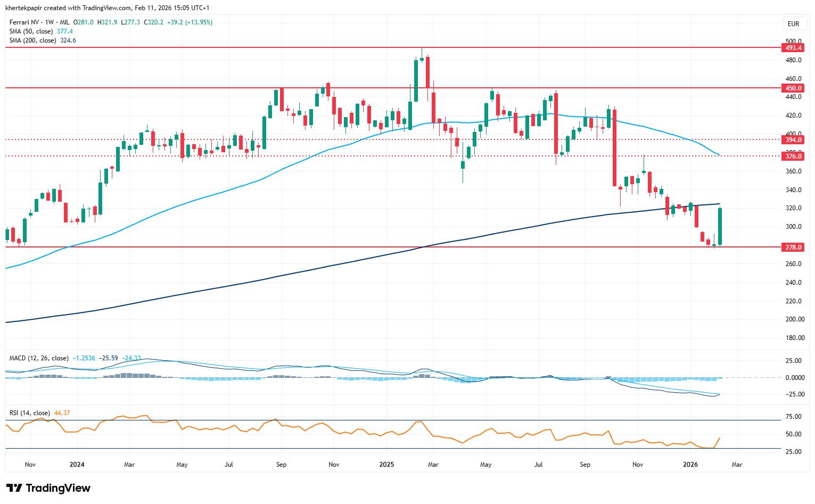815x504 pixels.
Task: Click the latest large green weekly candle
Action: pos(720,226)
